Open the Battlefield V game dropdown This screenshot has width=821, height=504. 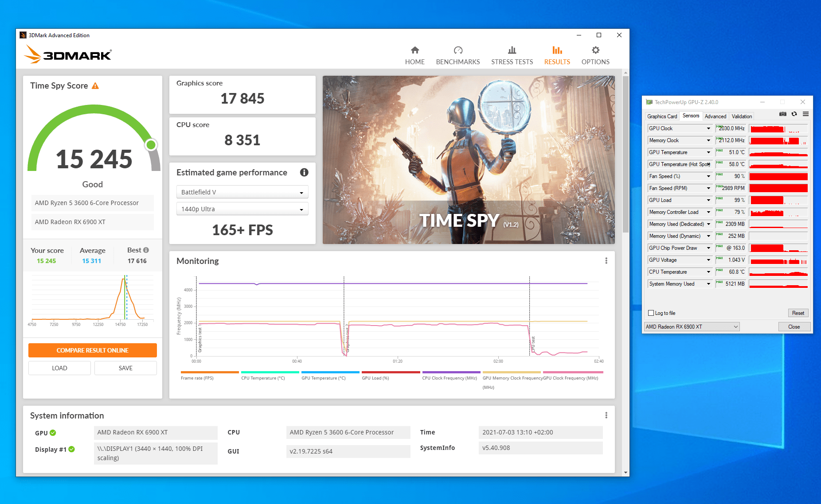coord(242,192)
